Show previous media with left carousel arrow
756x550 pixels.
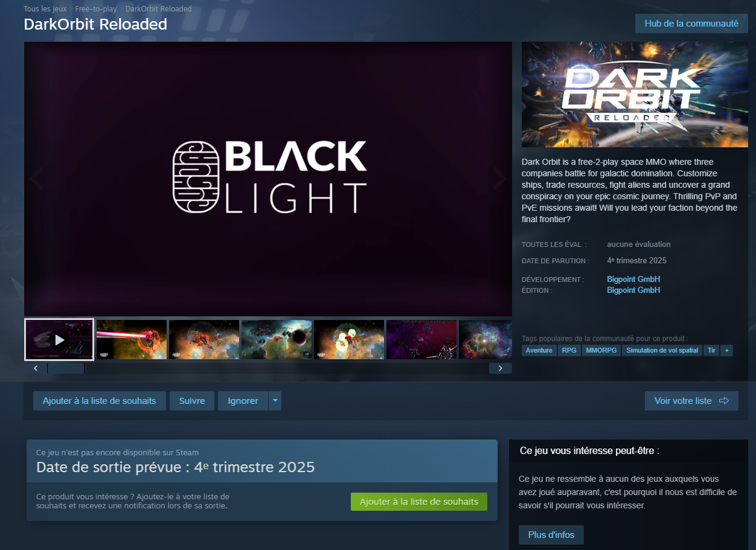point(36,179)
